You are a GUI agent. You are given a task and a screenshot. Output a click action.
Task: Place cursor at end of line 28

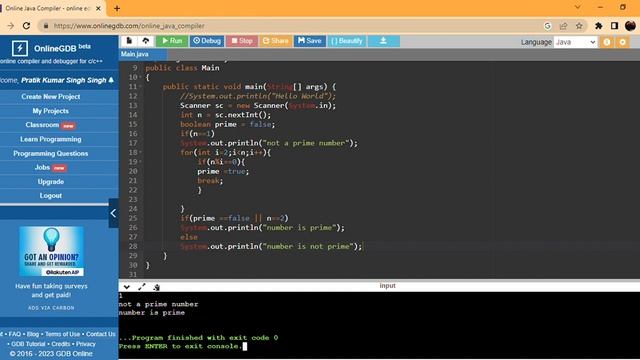pyautogui.click(x=363, y=247)
